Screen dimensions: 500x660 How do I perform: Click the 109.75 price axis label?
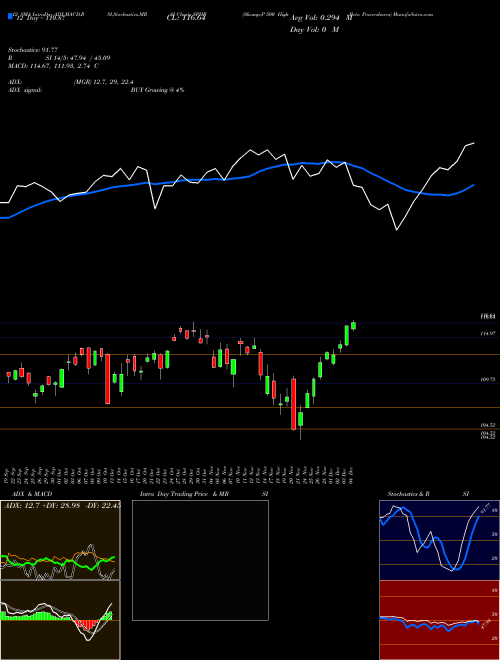[x=488, y=380]
